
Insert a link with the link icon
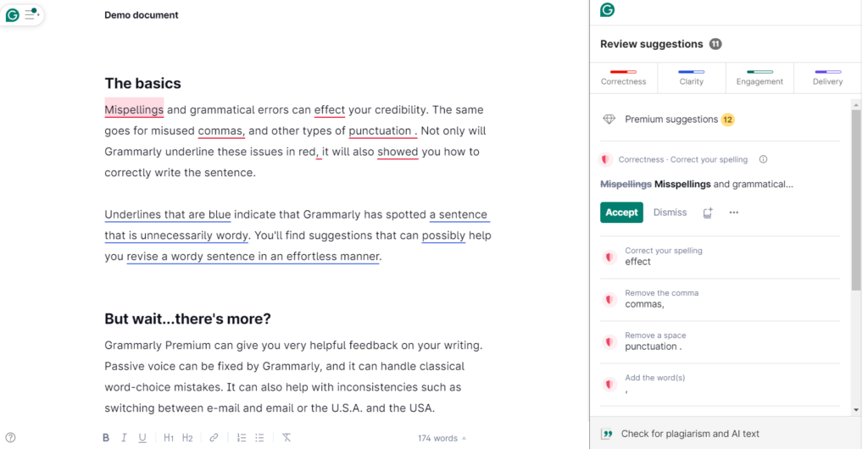coord(214,438)
